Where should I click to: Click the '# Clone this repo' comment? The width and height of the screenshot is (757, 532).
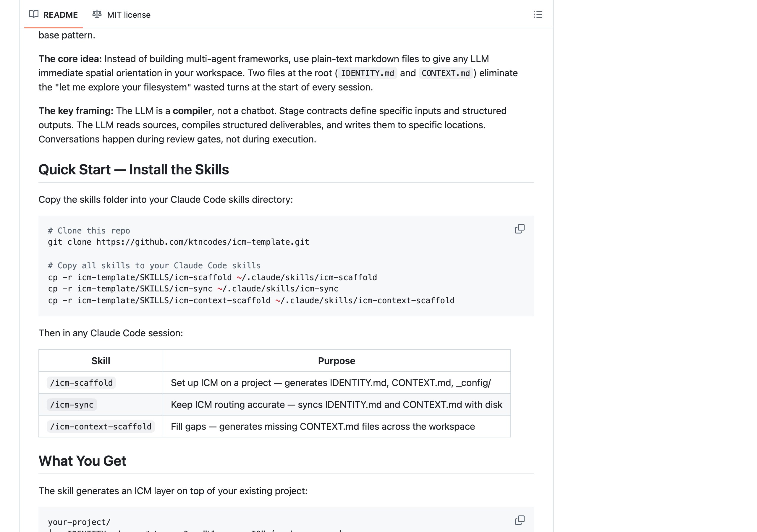pyautogui.click(x=89, y=231)
